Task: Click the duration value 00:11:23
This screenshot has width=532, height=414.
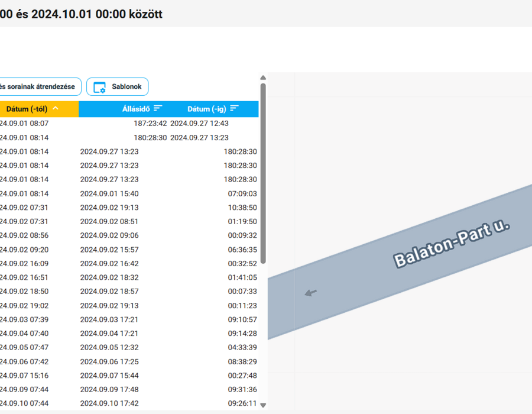Action: (242, 306)
